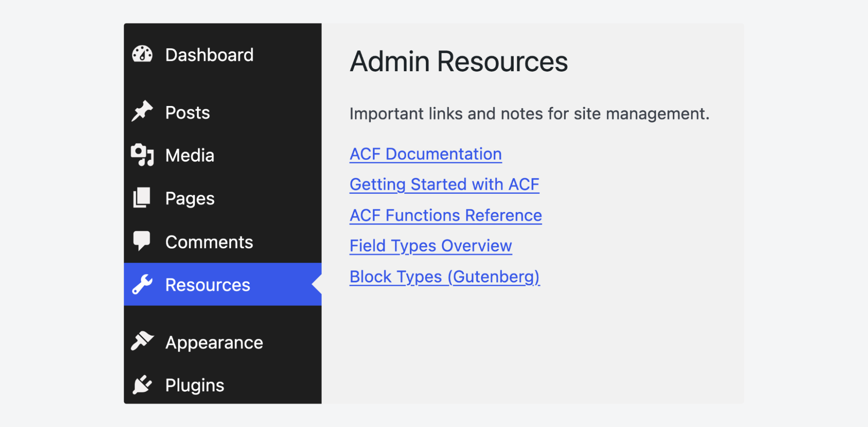Open the Dashboard menu item
Viewport: 868px width, 427px height.
click(209, 54)
